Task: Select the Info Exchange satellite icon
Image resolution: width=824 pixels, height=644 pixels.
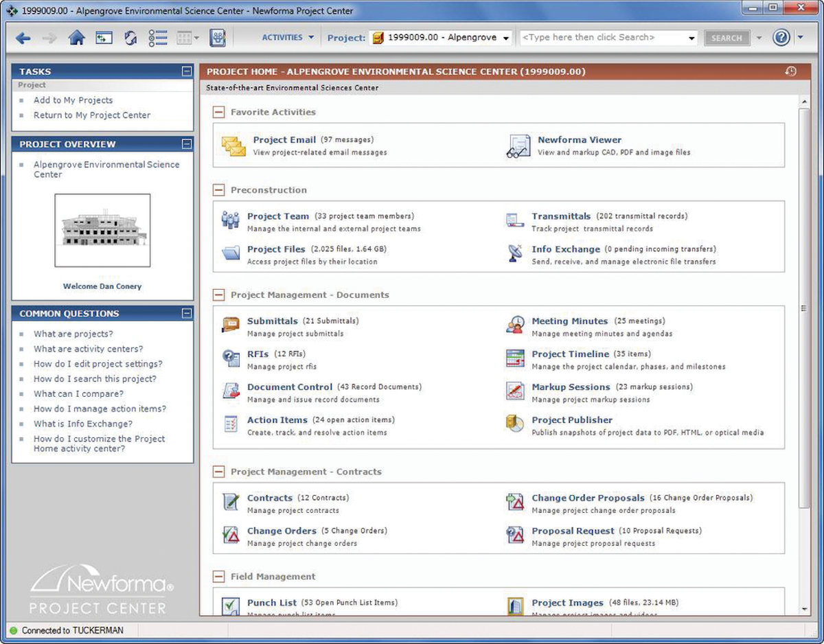Action: [515, 254]
